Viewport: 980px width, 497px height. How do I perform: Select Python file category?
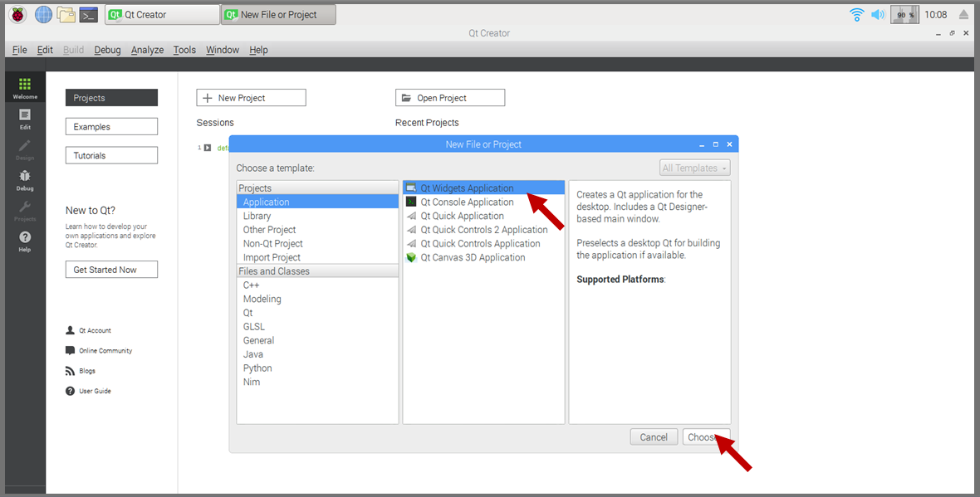(x=317, y=368)
